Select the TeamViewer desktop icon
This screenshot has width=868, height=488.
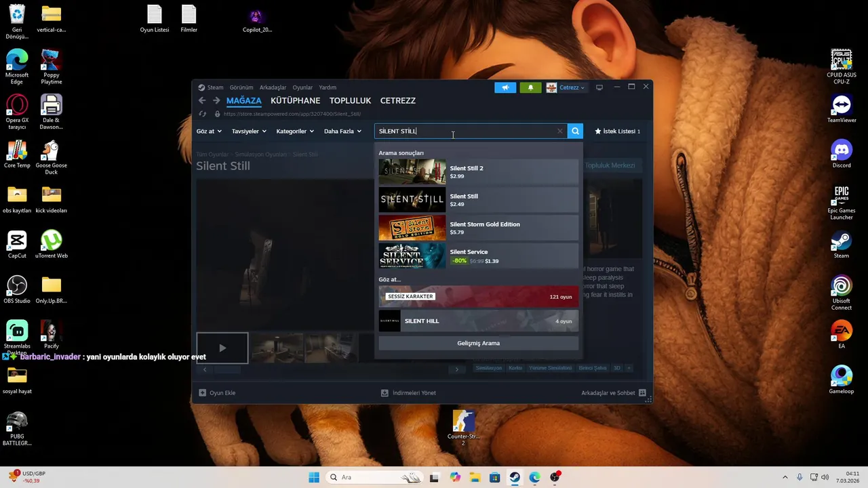tap(842, 109)
